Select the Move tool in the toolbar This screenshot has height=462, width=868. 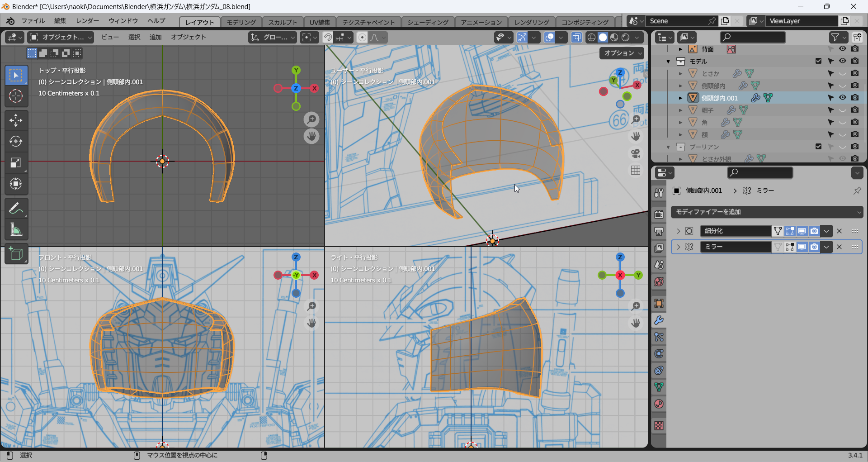pos(16,120)
